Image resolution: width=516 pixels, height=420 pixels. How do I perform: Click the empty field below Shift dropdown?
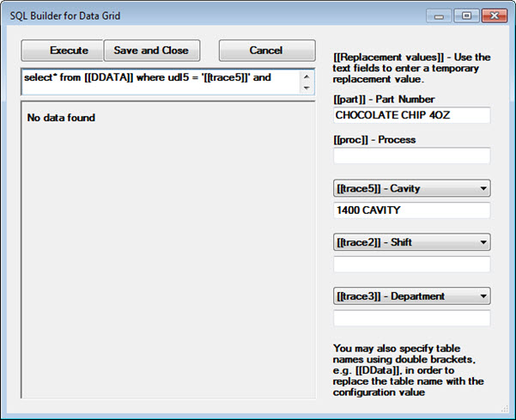pyautogui.click(x=411, y=265)
